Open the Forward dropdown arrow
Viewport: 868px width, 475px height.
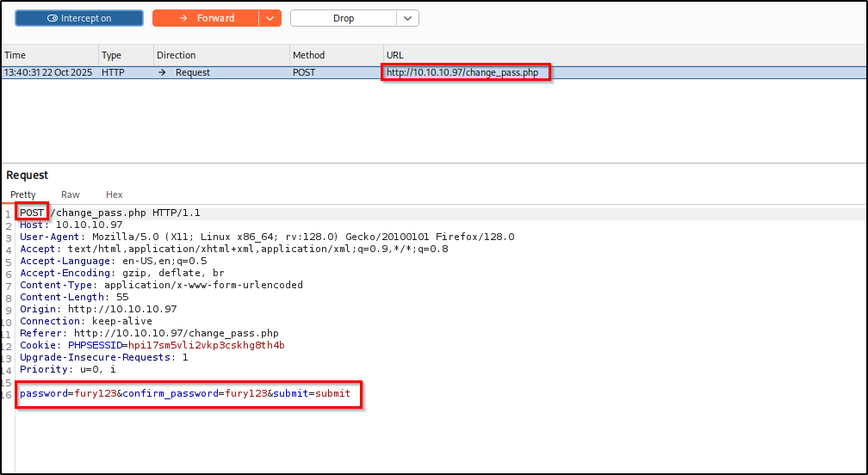coord(270,18)
